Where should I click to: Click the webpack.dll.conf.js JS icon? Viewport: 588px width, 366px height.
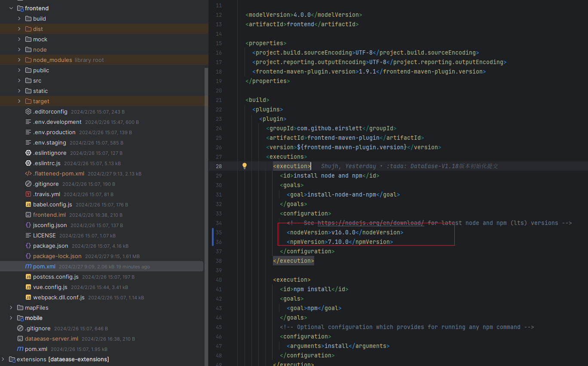[28, 297]
